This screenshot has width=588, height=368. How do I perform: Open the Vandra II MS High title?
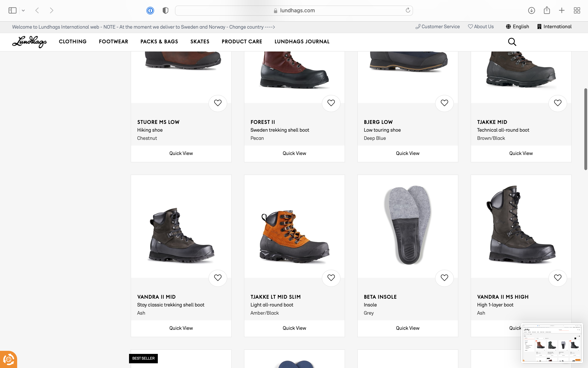(x=503, y=297)
